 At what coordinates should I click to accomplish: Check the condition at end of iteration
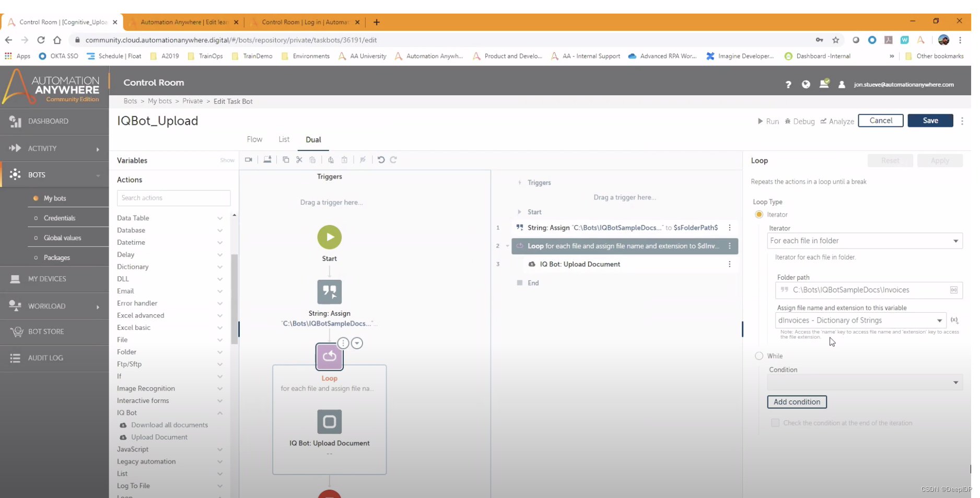point(775,423)
